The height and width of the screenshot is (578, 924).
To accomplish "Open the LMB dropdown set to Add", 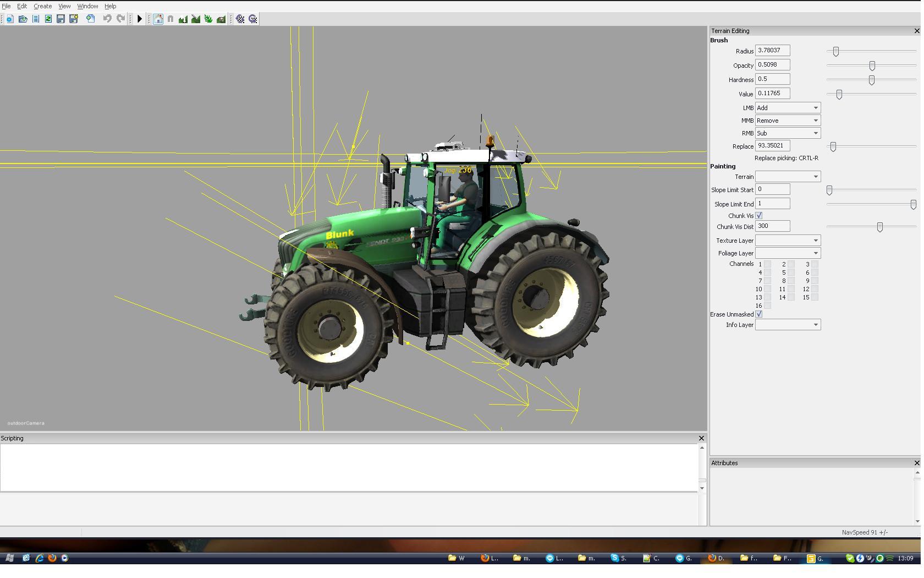I will [788, 108].
